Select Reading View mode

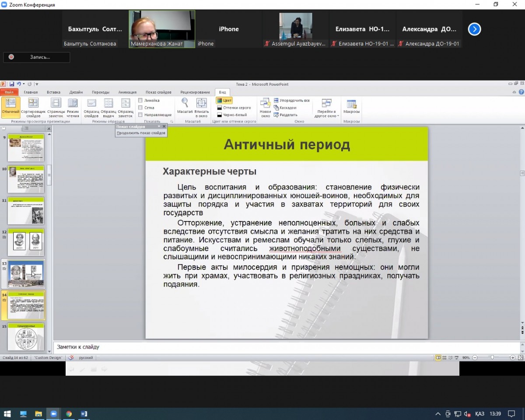click(73, 108)
